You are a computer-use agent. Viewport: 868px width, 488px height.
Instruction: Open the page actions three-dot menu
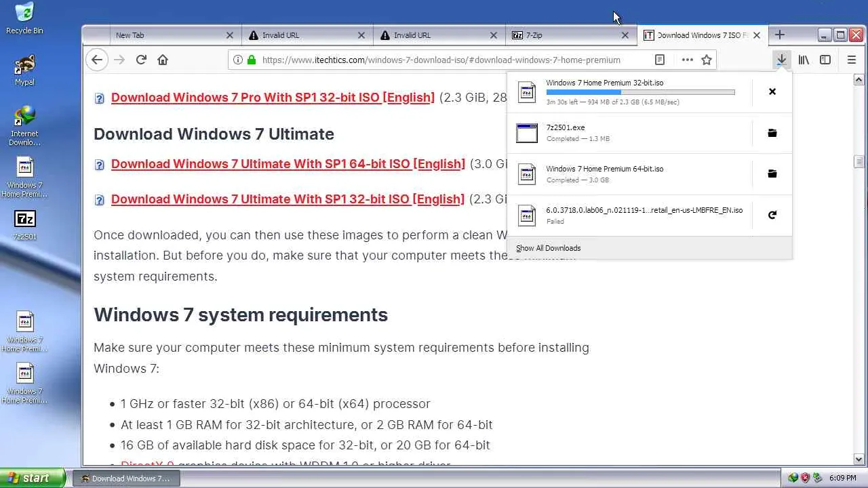pyautogui.click(x=687, y=60)
